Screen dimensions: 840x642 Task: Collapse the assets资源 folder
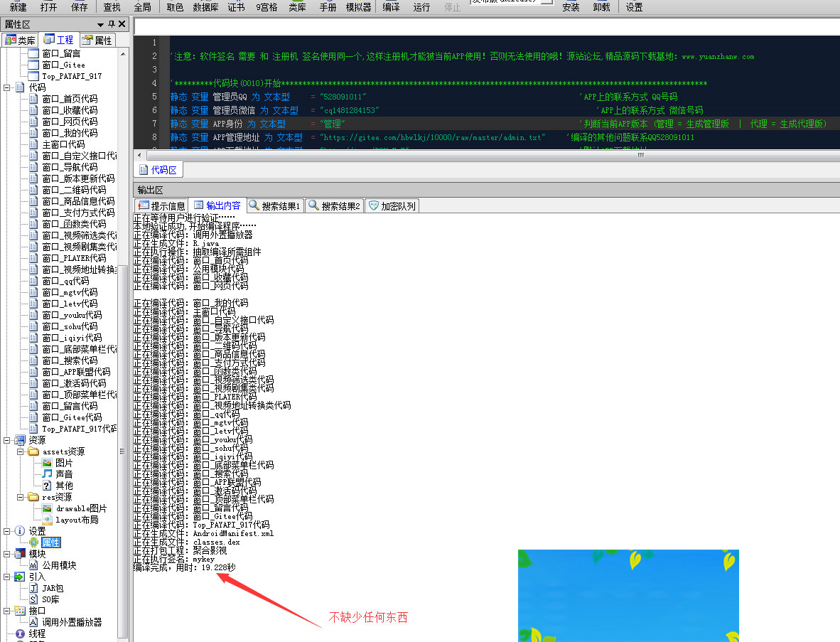pyautogui.click(x=21, y=451)
